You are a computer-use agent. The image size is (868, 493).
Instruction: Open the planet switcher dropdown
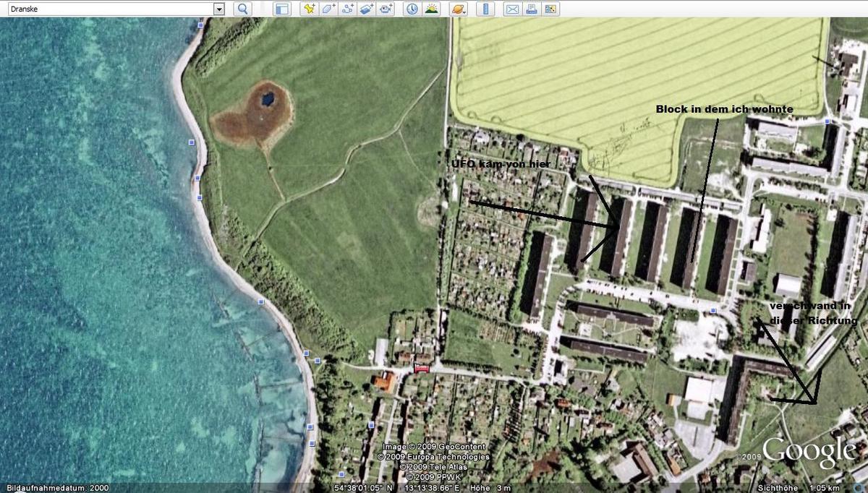(x=458, y=9)
